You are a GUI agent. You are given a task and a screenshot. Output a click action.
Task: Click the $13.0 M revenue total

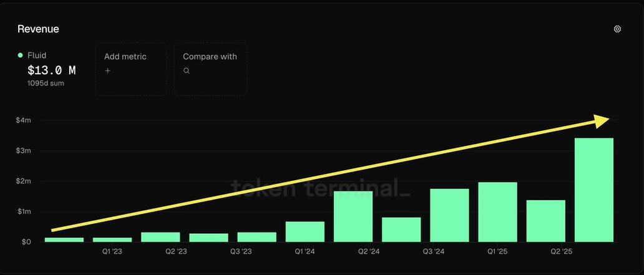pos(51,70)
